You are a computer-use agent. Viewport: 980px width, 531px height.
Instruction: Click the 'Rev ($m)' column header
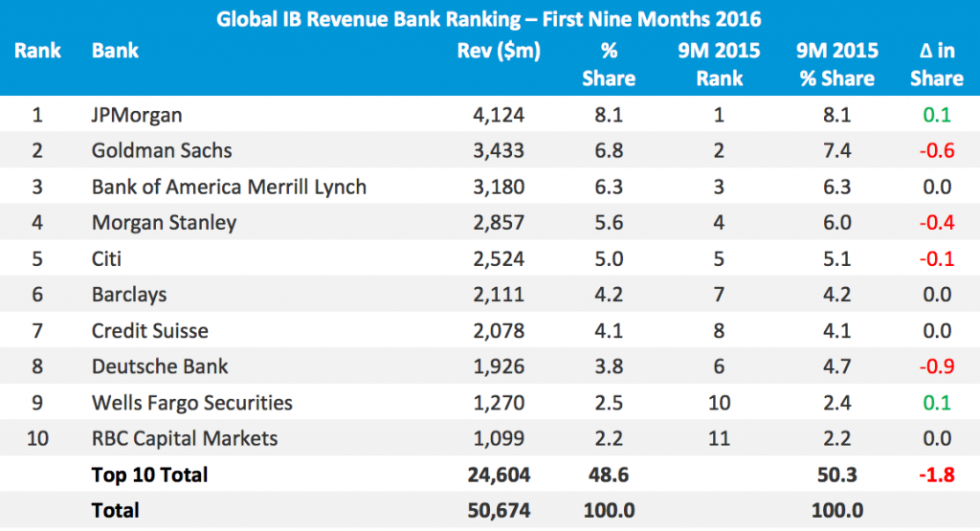click(x=499, y=51)
